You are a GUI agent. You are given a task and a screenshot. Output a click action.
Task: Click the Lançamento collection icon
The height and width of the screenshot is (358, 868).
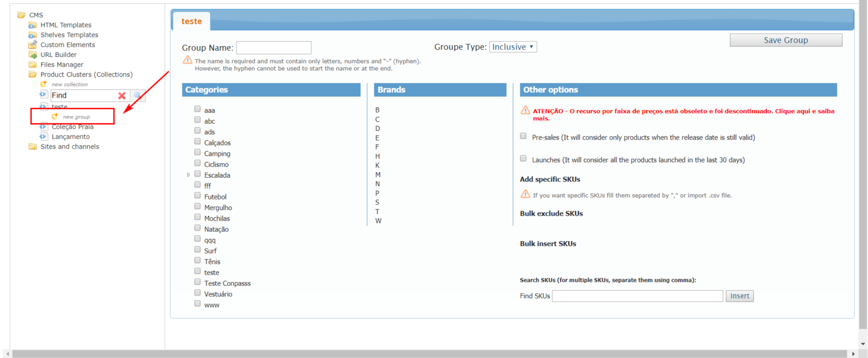tap(43, 136)
